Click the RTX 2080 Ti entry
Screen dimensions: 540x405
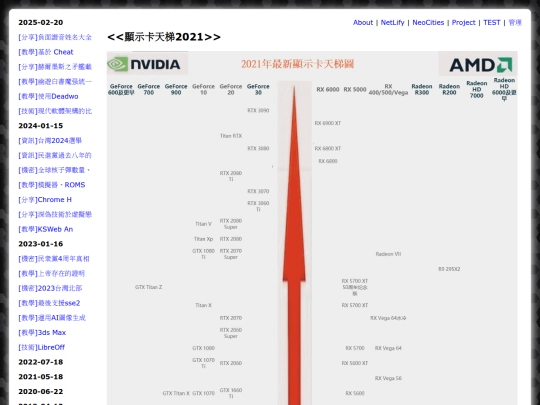click(x=231, y=176)
